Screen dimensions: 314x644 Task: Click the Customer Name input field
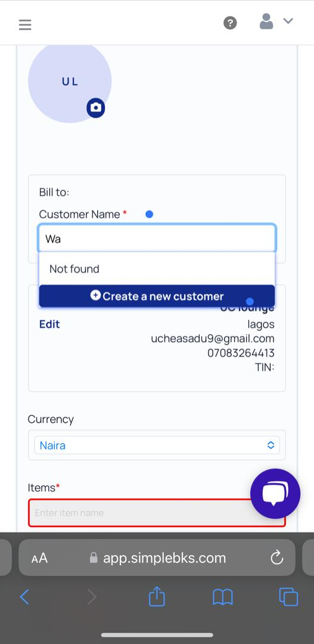coord(157,239)
